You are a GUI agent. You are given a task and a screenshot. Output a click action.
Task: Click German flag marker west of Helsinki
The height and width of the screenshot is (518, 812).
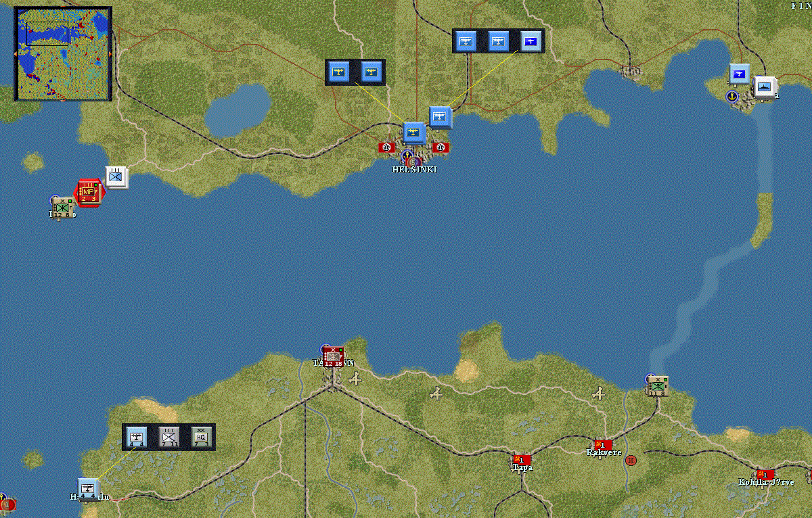[x=386, y=147]
